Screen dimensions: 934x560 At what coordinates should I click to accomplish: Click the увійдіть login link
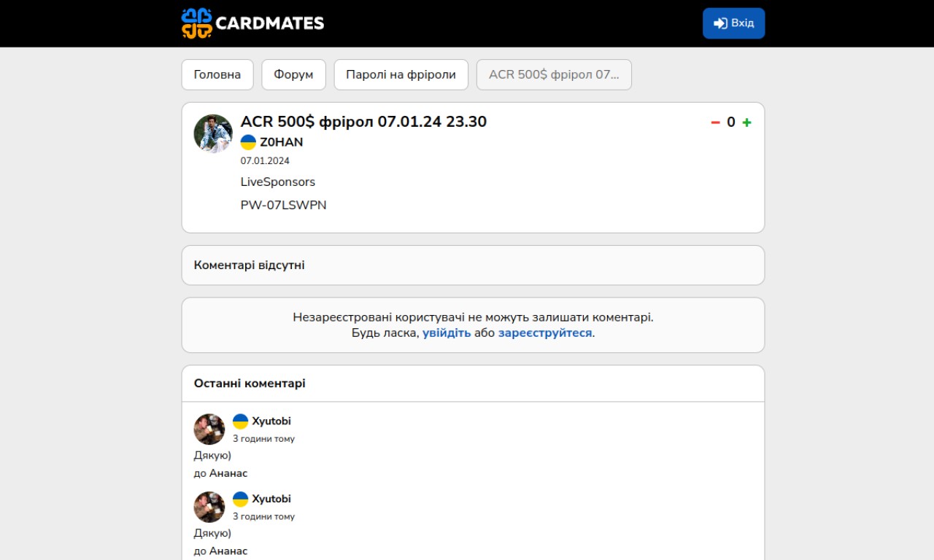pos(447,332)
